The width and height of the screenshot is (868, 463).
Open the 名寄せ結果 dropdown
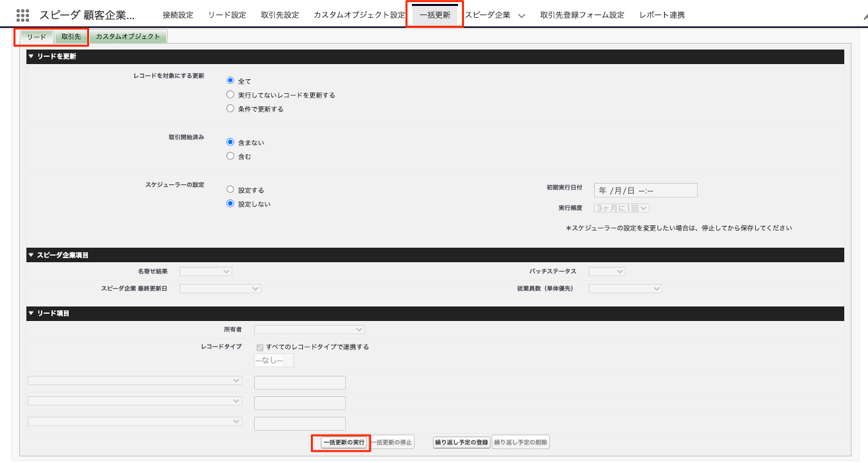[x=206, y=271]
